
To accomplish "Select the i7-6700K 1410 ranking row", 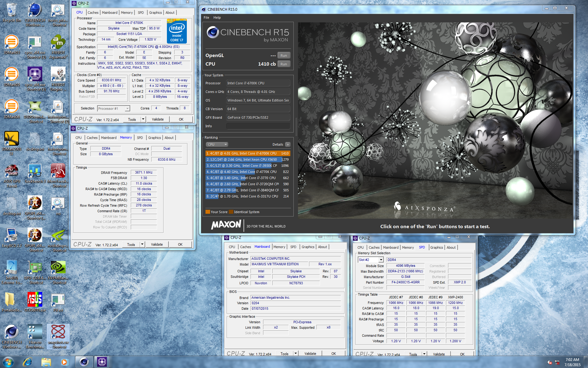I will pyautogui.click(x=247, y=153).
